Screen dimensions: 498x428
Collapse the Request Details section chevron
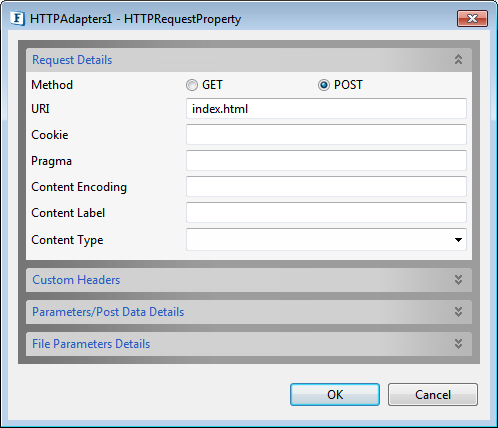[x=458, y=60]
